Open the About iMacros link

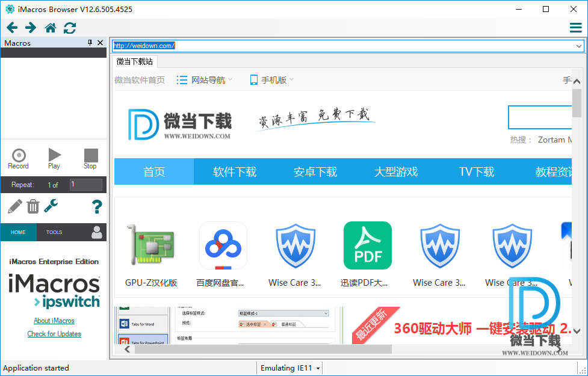coord(54,321)
